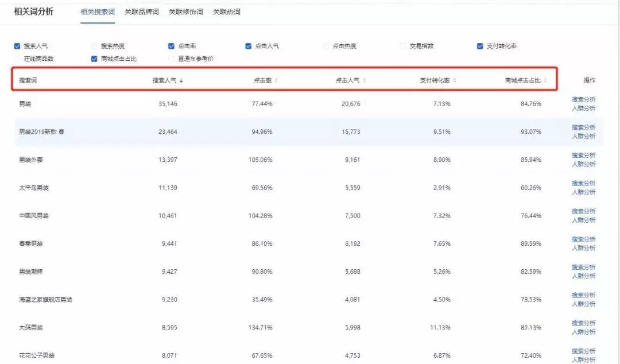Enable the 搜索热度 metric checkbox
620x364 pixels.
tap(94, 46)
